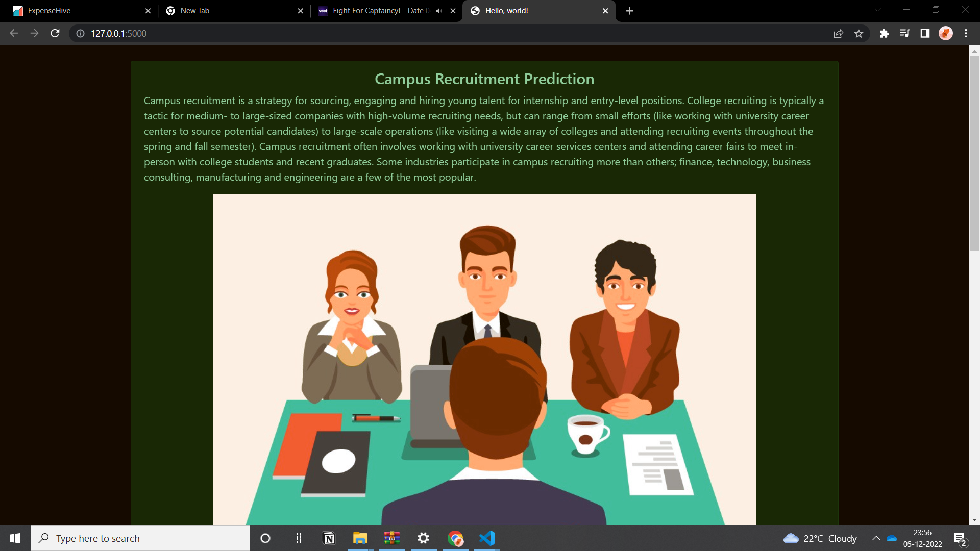Show hidden system tray icons
Image resolution: width=980 pixels, height=551 pixels.
876,538
